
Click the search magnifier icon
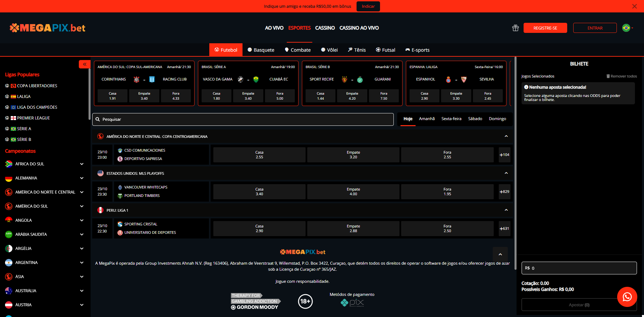point(98,119)
